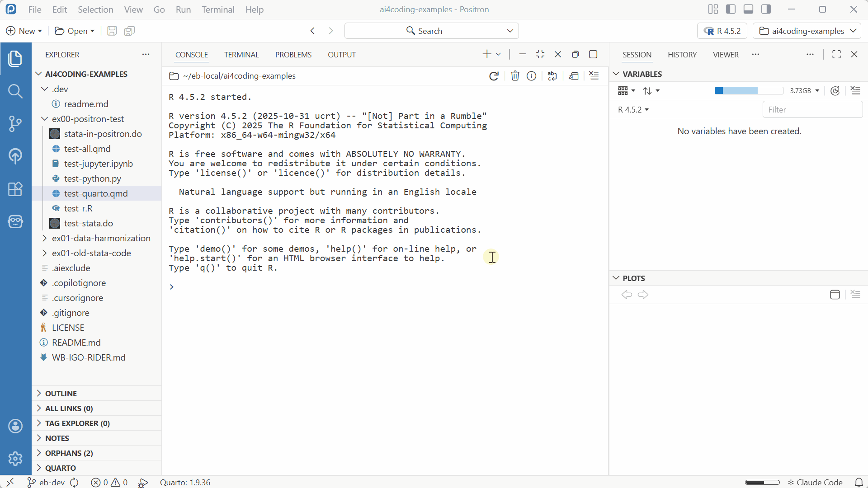Collapse the .dev folder
The height and width of the screenshot is (488, 868).
point(44,89)
